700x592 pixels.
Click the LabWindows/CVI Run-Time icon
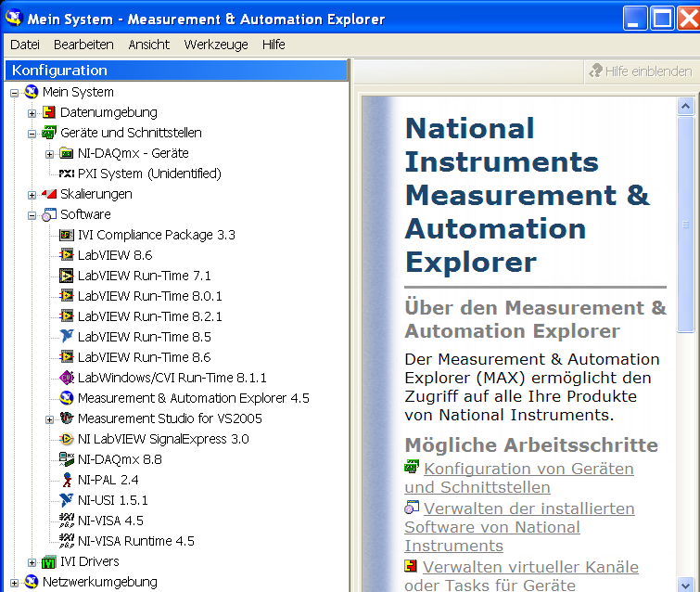pyautogui.click(x=67, y=378)
